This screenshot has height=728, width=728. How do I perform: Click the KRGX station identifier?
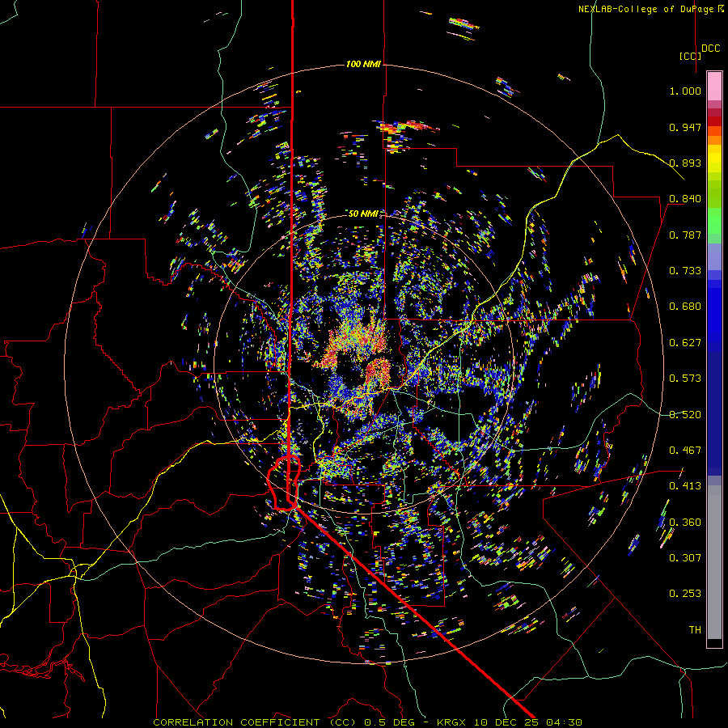[x=454, y=722]
